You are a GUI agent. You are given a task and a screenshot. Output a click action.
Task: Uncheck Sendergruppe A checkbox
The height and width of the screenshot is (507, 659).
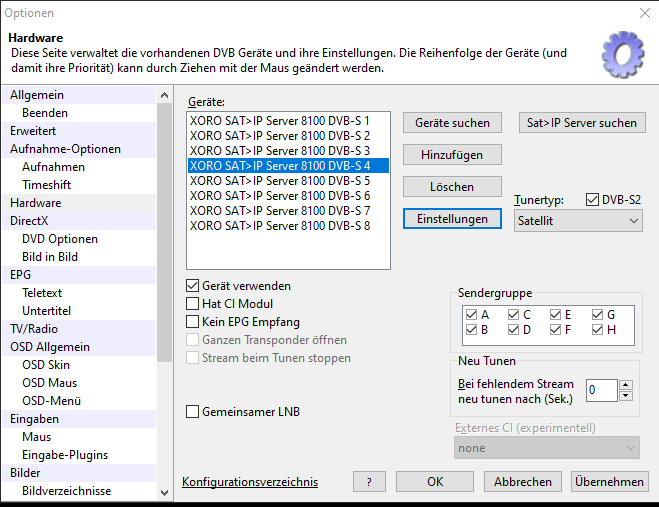(472, 314)
